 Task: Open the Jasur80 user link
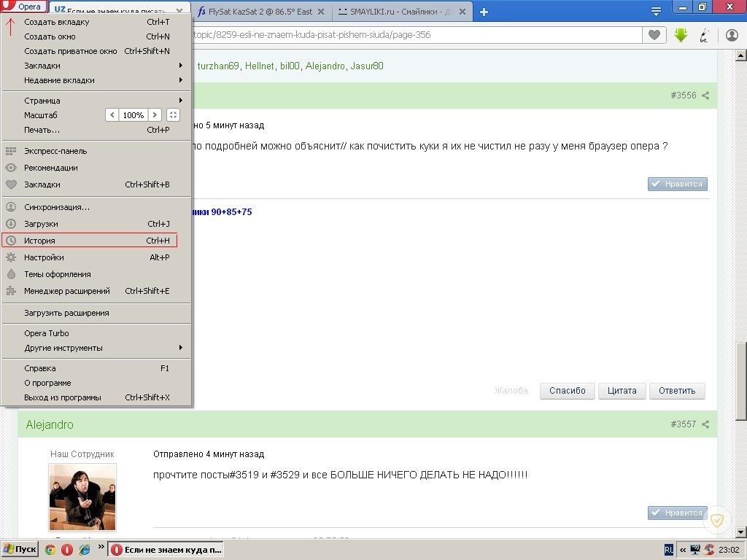(367, 66)
